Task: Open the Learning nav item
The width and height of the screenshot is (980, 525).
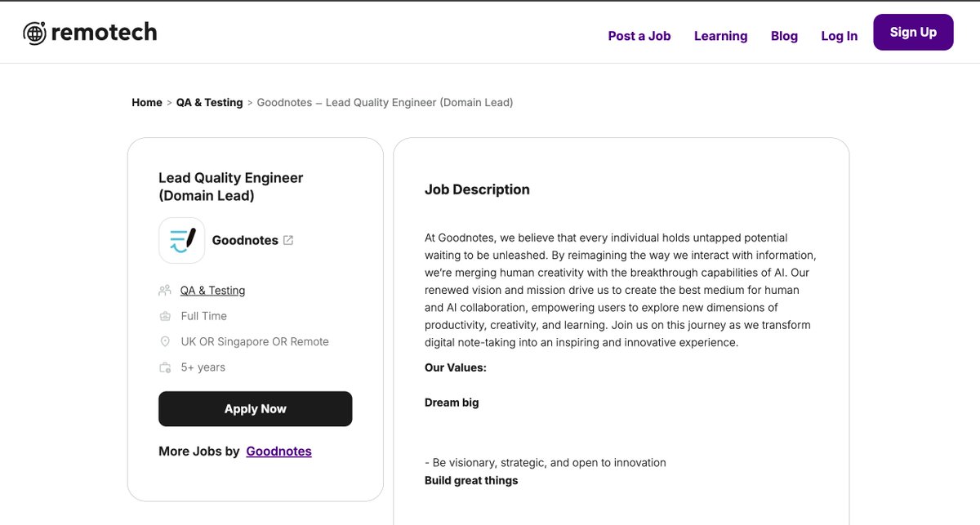Action: (720, 36)
